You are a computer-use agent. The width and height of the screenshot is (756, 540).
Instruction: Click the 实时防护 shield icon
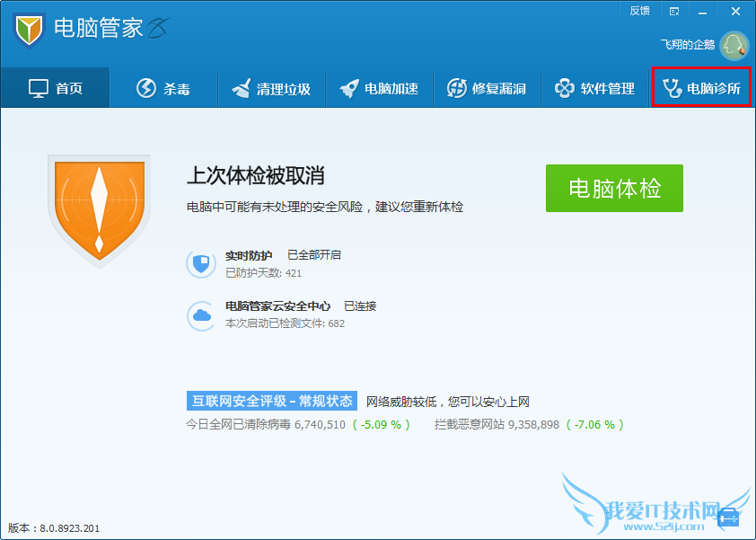(x=201, y=263)
